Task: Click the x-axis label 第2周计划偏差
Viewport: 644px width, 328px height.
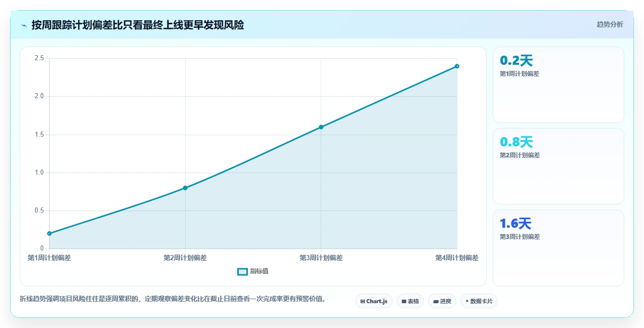Action: coord(185,258)
